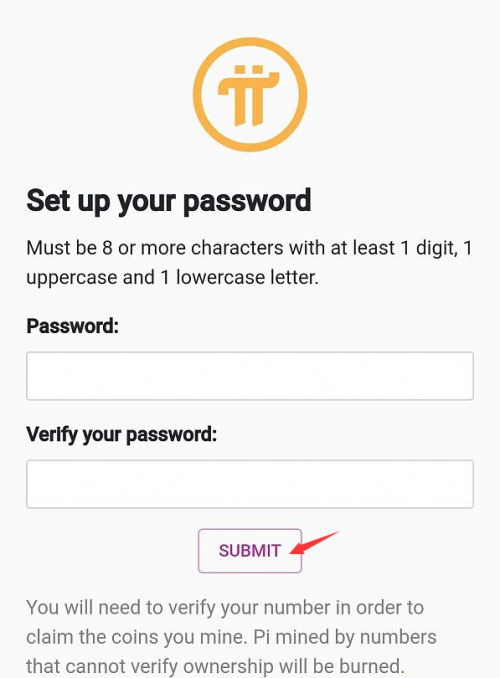
Task: Click the 'verify your number' notice line
Action: coord(225,608)
